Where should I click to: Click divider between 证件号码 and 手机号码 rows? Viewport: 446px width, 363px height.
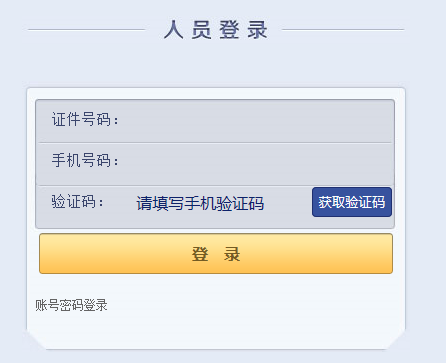click(x=215, y=143)
